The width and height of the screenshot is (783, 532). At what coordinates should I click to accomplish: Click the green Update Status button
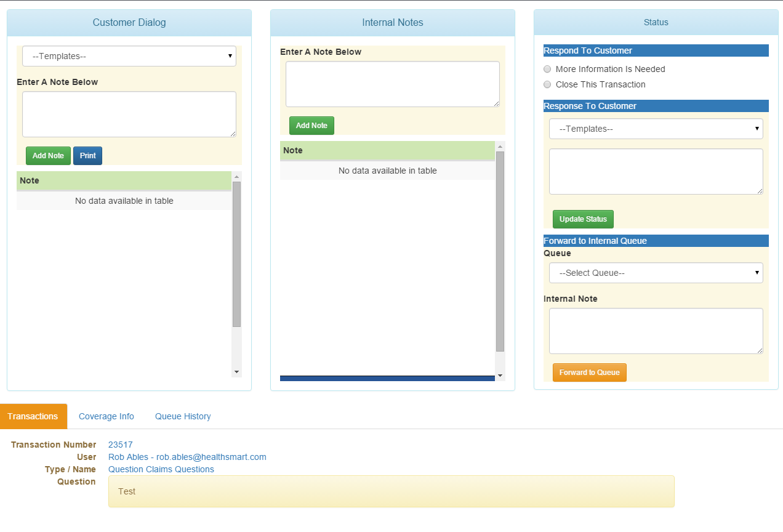coord(583,219)
